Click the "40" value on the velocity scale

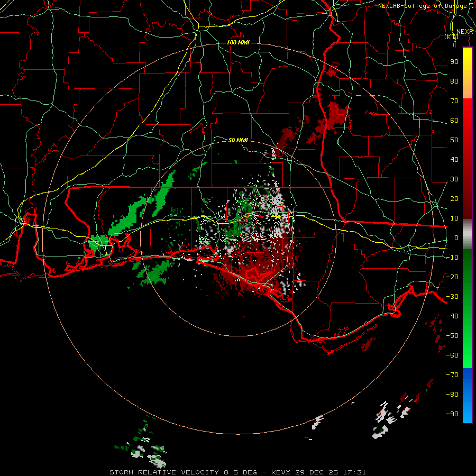pyautogui.click(x=454, y=159)
